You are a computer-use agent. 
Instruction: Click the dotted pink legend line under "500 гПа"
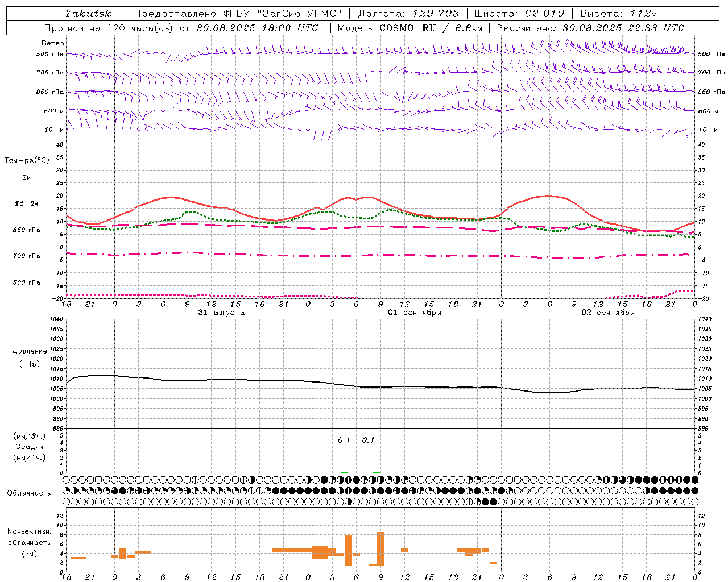(26, 289)
